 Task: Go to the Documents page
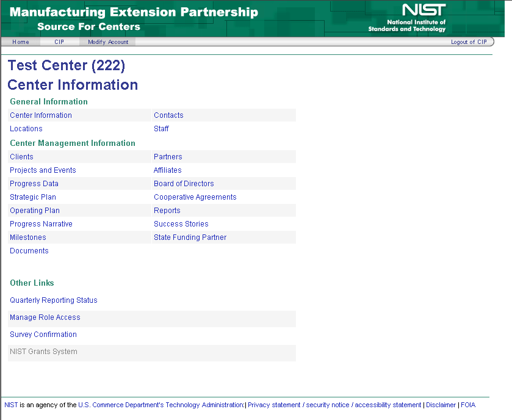point(29,251)
